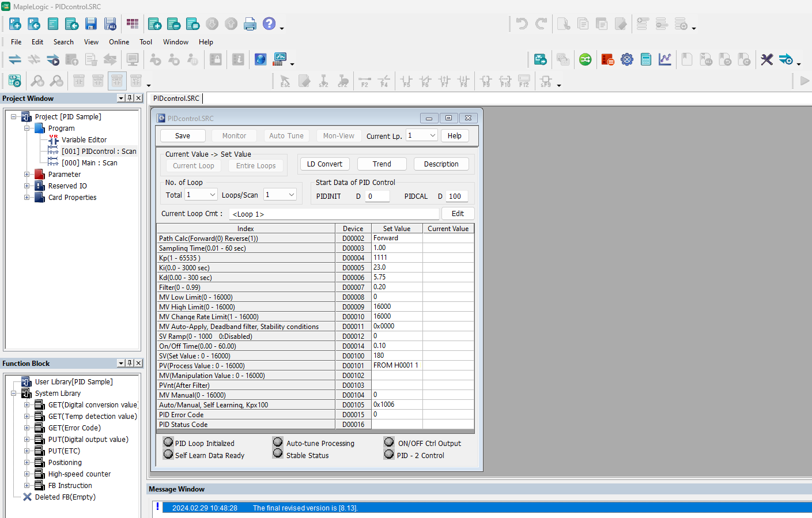
Task: Click the wrench and screwdriver tools icon
Action: point(766,59)
